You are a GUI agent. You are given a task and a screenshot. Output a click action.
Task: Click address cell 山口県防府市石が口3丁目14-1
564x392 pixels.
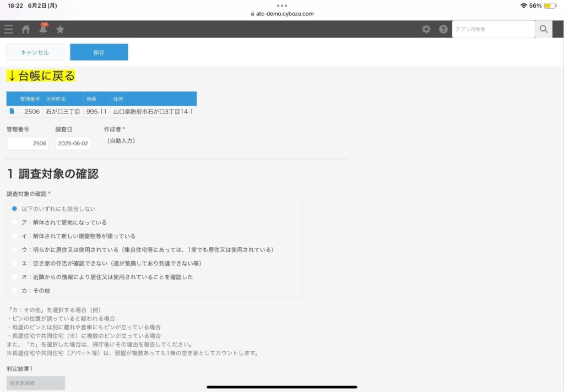point(153,111)
